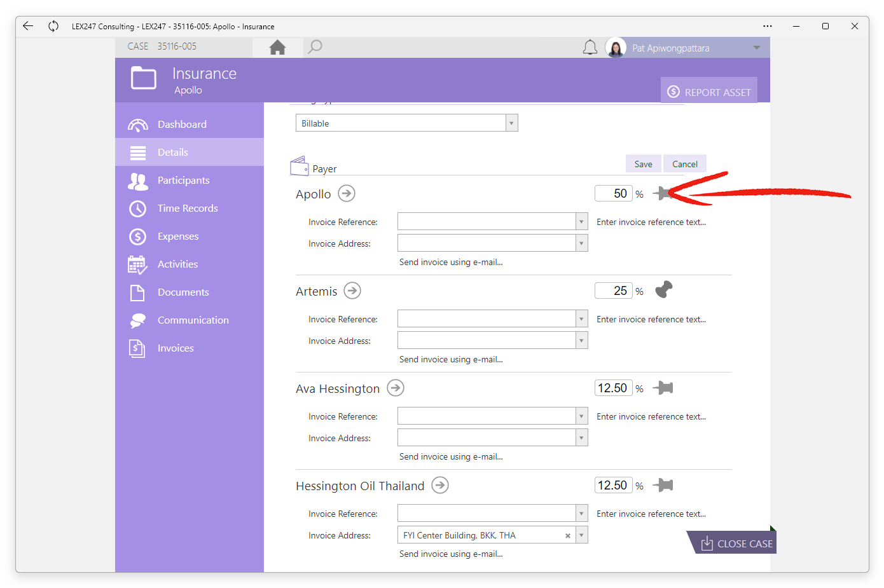Screen dimensions: 884x588
Task: Click Apollo's Send invoice using e-mail link
Action: coord(451,262)
